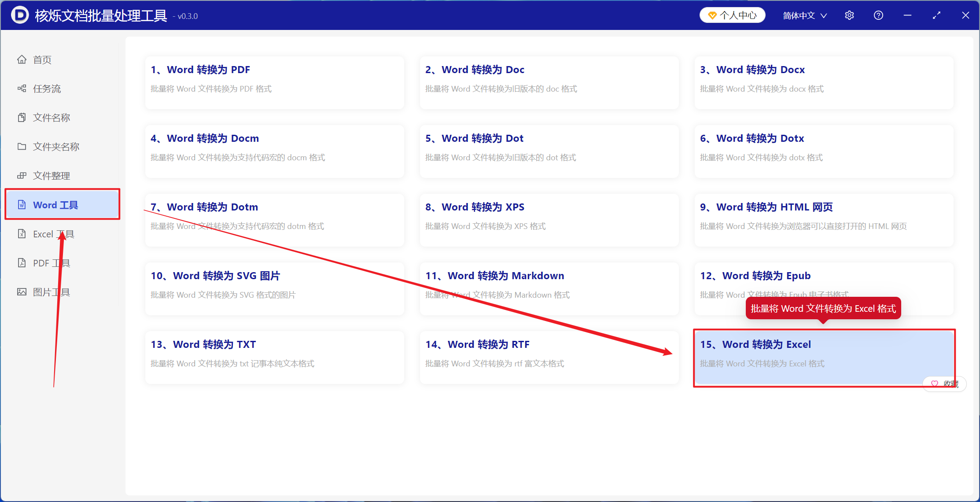
Task: Open Word 转换为 HTML 网页 card
Action: pyautogui.click(x=824, y=220)
